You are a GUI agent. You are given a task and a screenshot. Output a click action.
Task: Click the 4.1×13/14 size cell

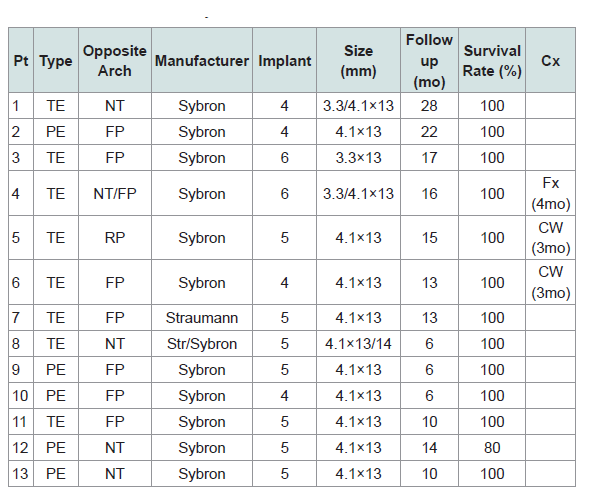coord(359,344)
